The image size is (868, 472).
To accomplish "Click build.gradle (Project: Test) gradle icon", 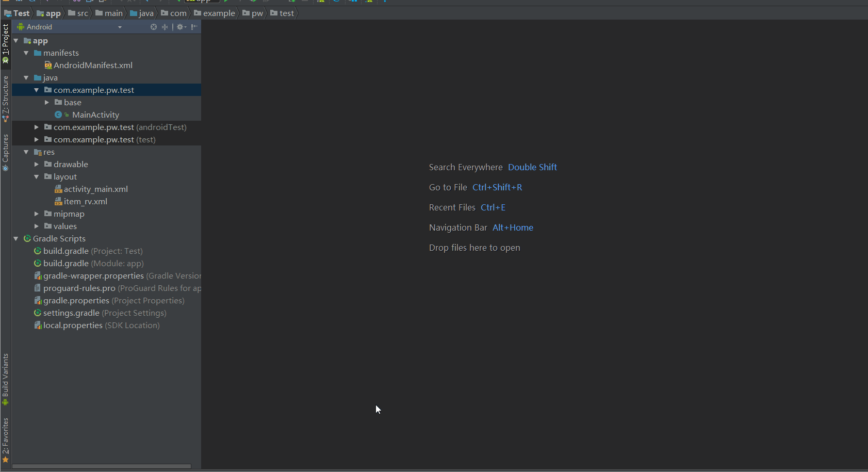I will (38, 251).
